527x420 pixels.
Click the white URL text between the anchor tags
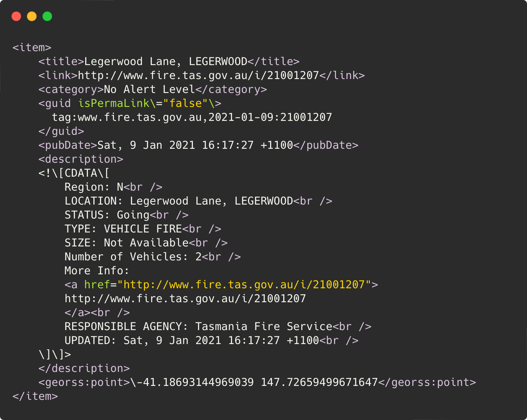point(185,299)
